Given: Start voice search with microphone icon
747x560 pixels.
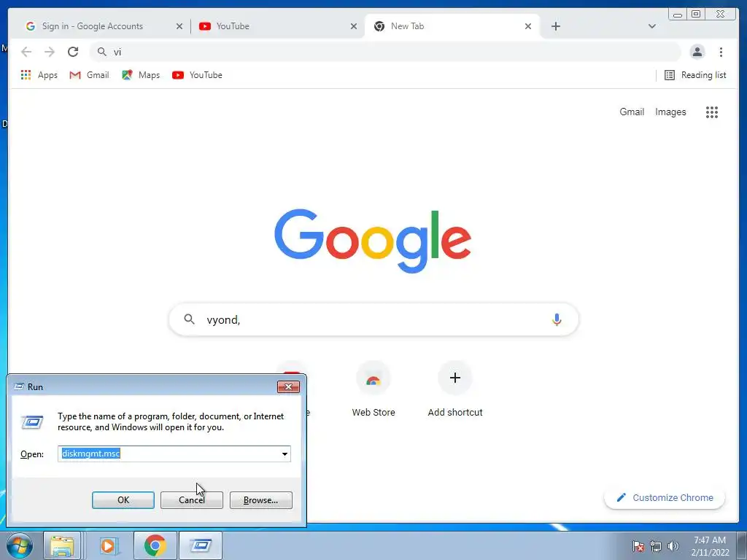Looking at the screenshot, I should [x=557, y=319].
